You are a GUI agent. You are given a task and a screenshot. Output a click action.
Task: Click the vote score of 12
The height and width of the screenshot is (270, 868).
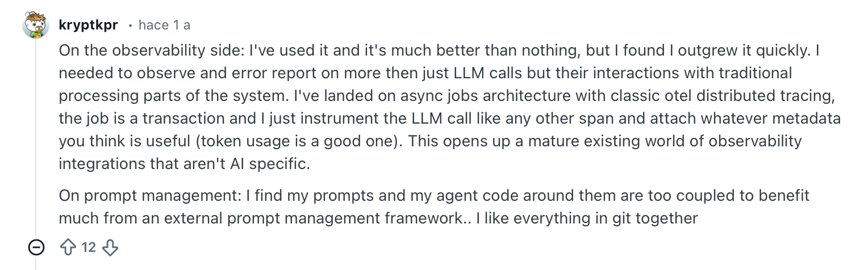[x=89, y=248]
